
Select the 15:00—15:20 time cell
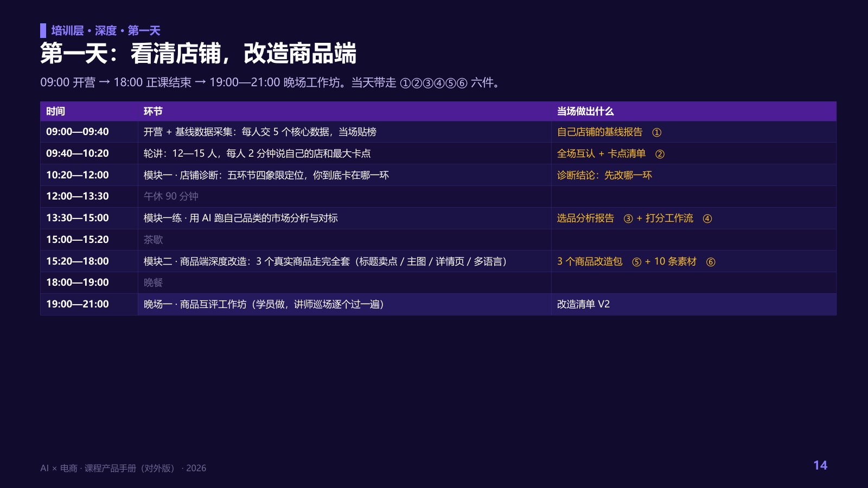coord(89,240)
